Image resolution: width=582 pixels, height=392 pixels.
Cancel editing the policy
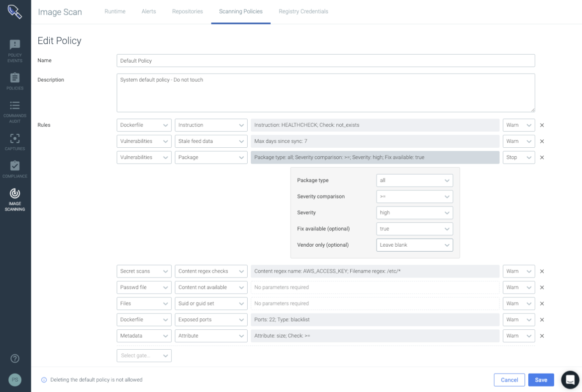point(509,380)
